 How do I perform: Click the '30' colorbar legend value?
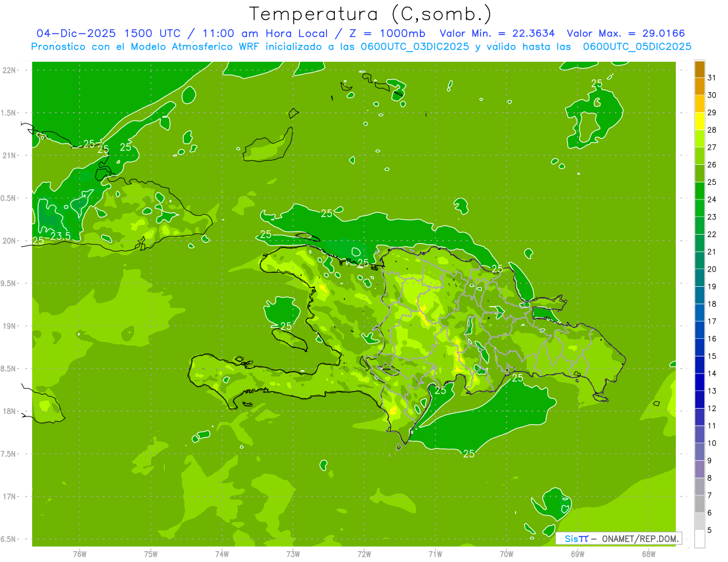[712, 95]
